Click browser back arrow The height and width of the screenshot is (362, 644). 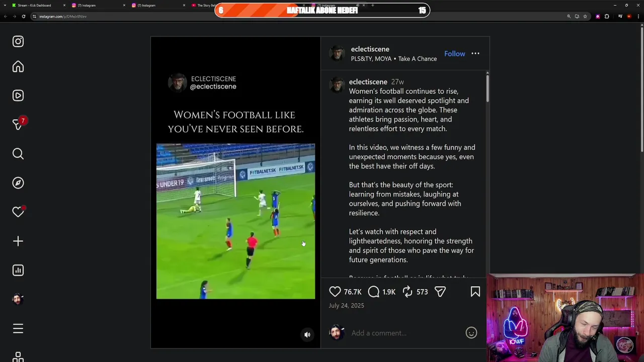click(x=6, y=17)
